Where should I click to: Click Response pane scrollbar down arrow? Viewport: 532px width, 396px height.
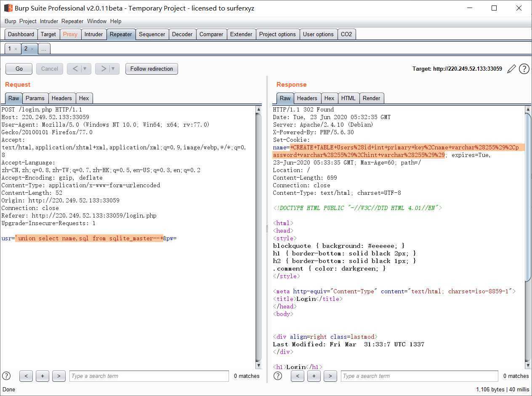pyautogui.click(x=528, y=365)
